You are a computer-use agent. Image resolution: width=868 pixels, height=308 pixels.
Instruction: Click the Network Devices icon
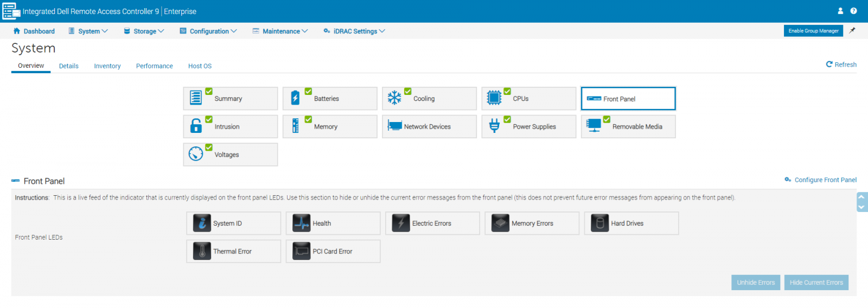394,125
